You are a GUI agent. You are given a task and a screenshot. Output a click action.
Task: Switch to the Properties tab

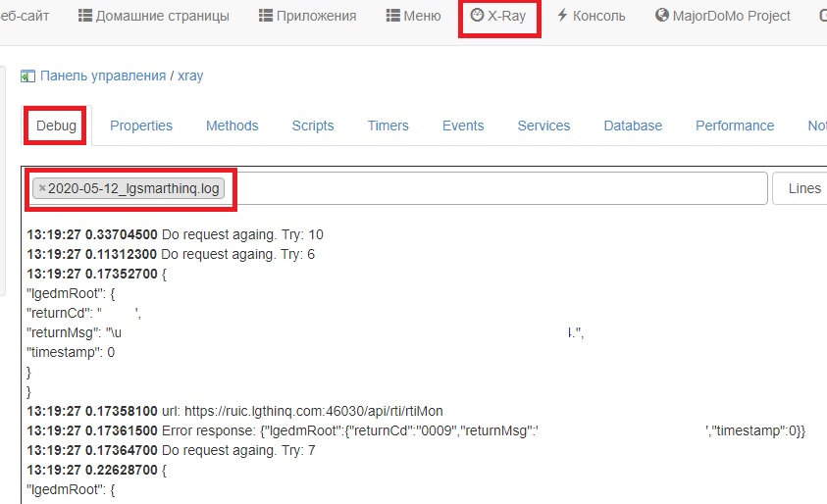[x=141, y=126]
